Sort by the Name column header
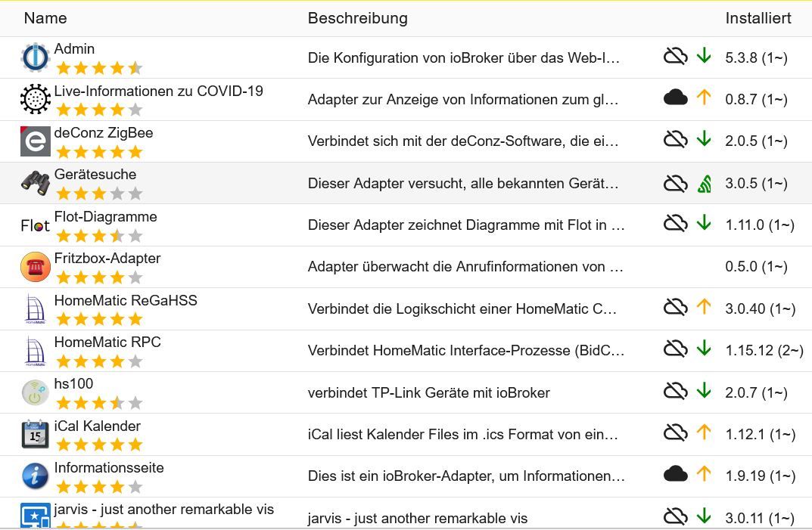 pos(45,18)
